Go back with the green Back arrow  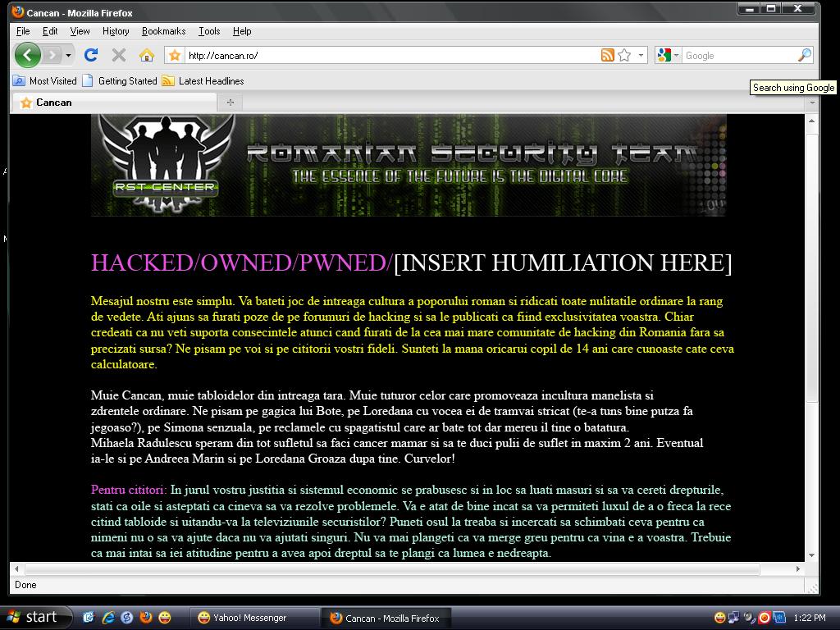pyautogui.click(x=28, y=55)
